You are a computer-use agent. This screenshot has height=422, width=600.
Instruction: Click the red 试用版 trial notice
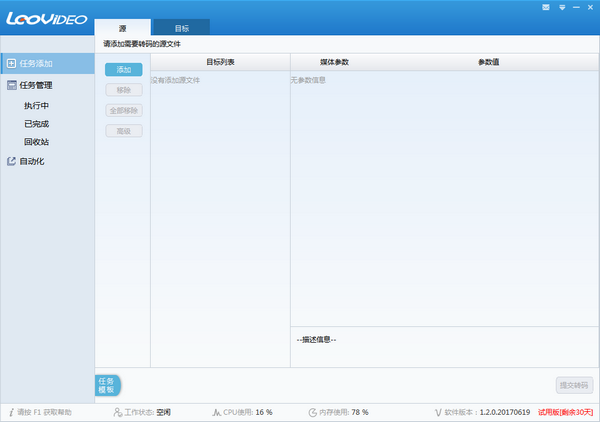coord(566,411)
